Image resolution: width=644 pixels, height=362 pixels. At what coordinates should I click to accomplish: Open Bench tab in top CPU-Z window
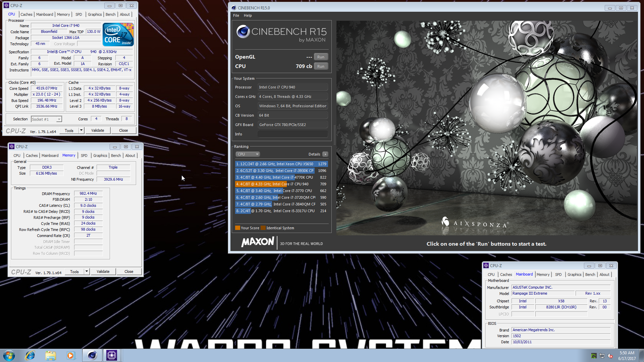[x=110, y=14]
